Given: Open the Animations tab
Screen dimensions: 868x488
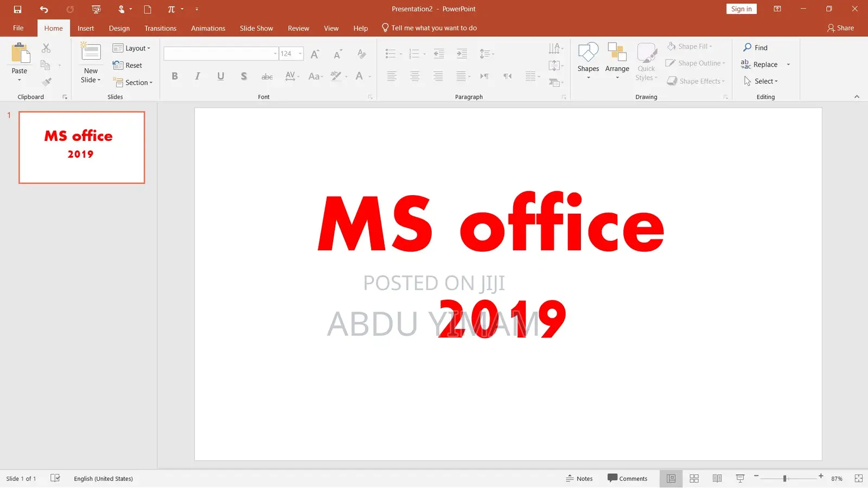Looking at the screenshot, I should (208, 28).
